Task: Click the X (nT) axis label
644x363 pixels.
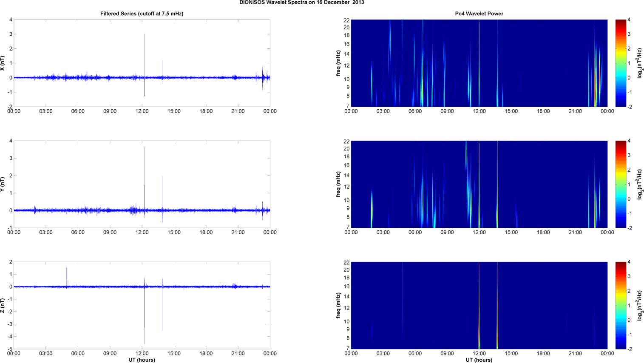Action: [x=3, y=63]
